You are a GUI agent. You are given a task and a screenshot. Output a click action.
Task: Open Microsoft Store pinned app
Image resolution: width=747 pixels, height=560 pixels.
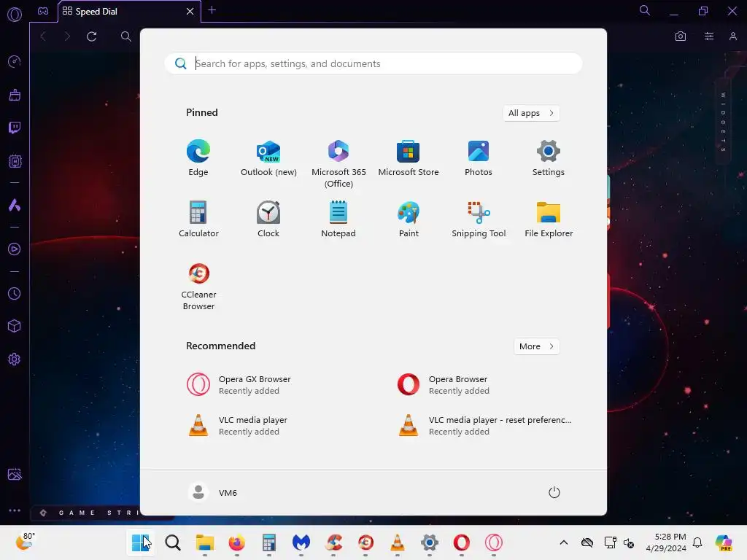[409, 158]
